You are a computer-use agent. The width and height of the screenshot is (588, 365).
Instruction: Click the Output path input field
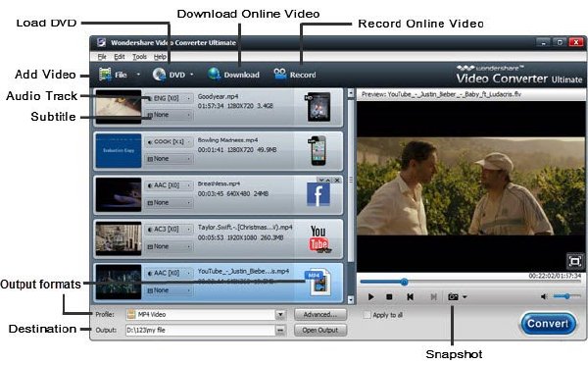(x=200, y=330)
